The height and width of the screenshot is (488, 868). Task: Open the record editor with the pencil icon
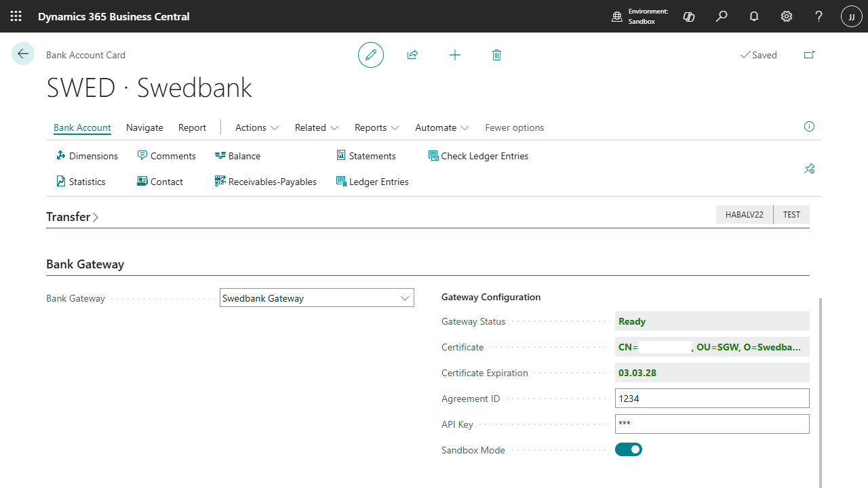click(370, 55)
